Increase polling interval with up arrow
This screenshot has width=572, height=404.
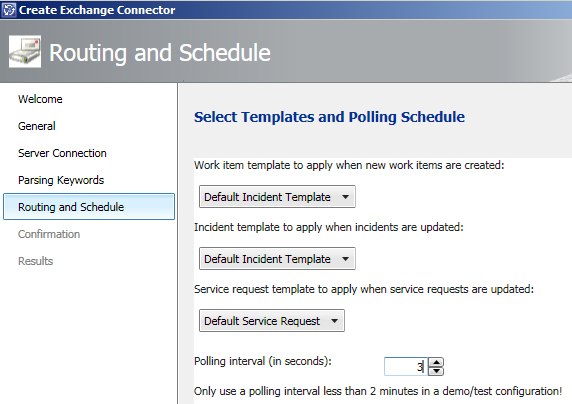coord(436,362)
